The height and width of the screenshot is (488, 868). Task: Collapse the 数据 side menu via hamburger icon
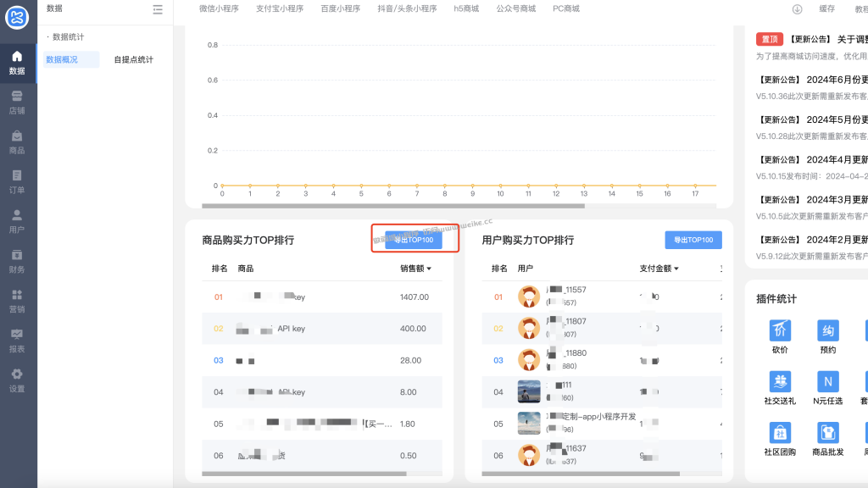tap(158, 9)
